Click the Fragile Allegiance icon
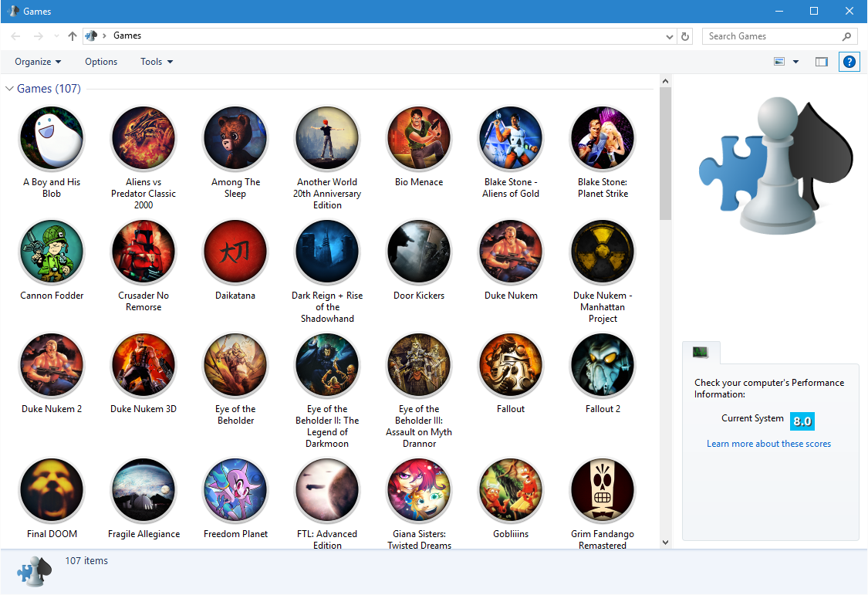 pos(144,490)
